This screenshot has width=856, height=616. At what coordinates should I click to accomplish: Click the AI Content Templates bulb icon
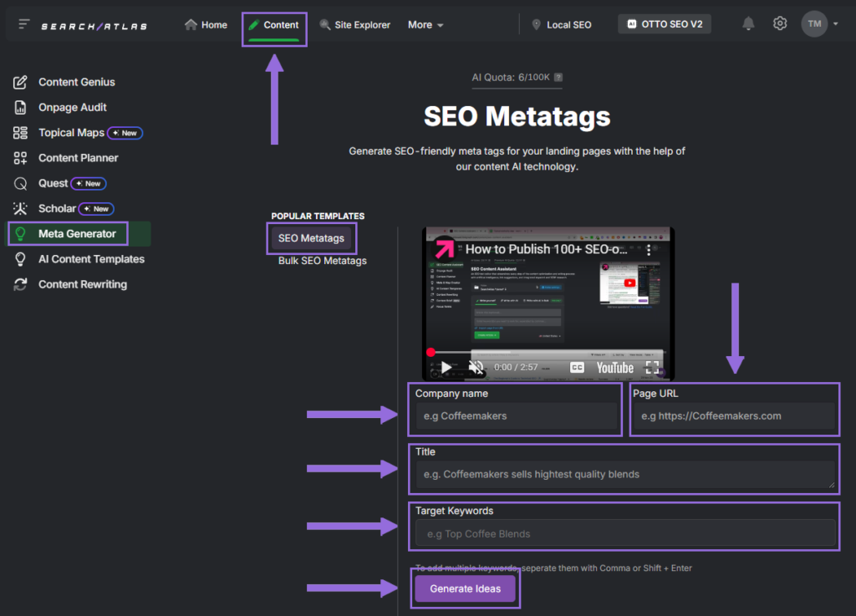20,259
